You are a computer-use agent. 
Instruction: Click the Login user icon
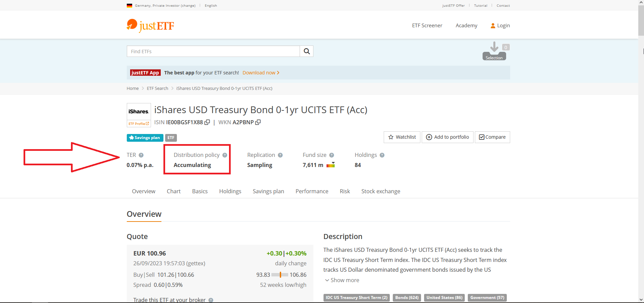pos(493,26)
